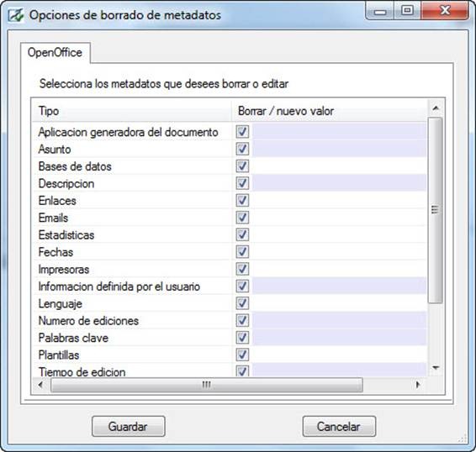
Task: Uncheck the Impresoras checkbox
Action: [242, 269]
